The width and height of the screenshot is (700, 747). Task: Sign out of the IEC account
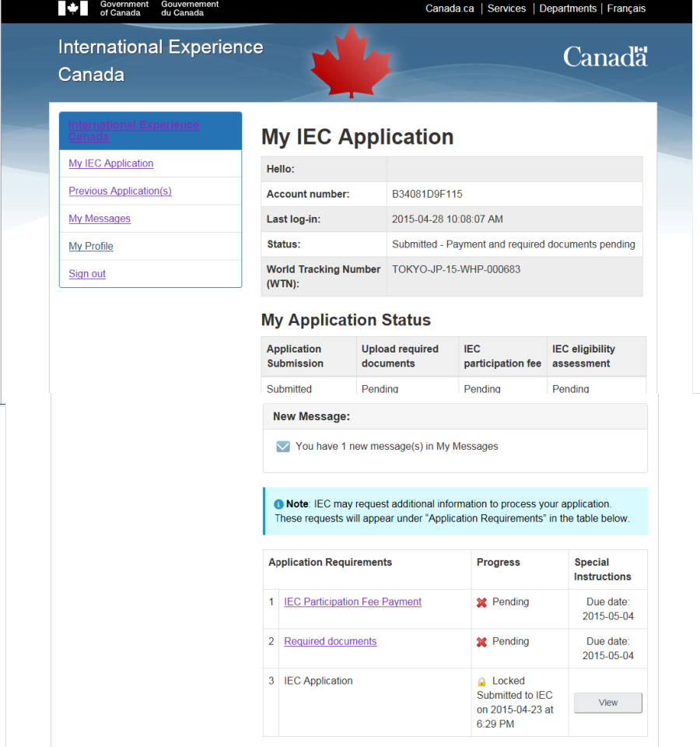point(87,274)
